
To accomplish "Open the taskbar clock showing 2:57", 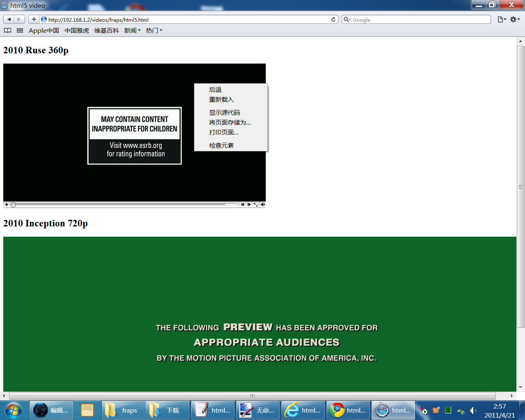I will 499,411.
